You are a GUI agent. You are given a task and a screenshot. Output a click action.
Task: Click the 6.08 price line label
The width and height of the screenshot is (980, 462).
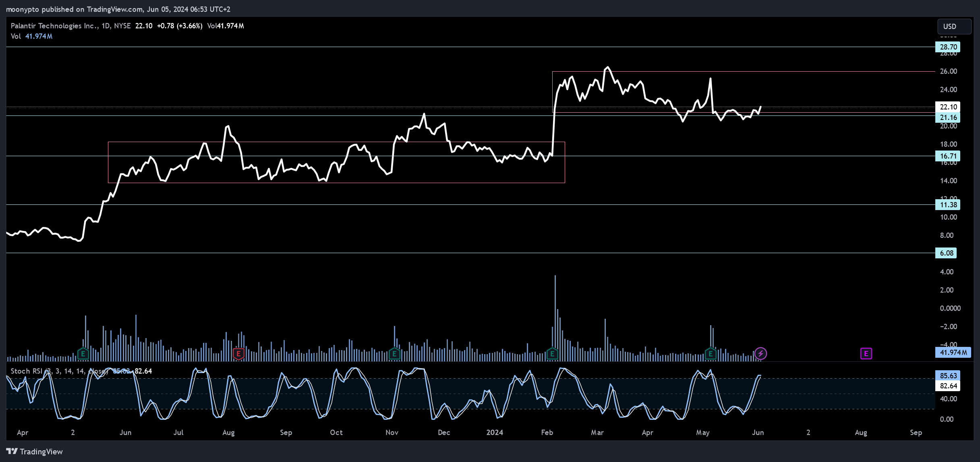pyautogui.click(x=947, y=253)
